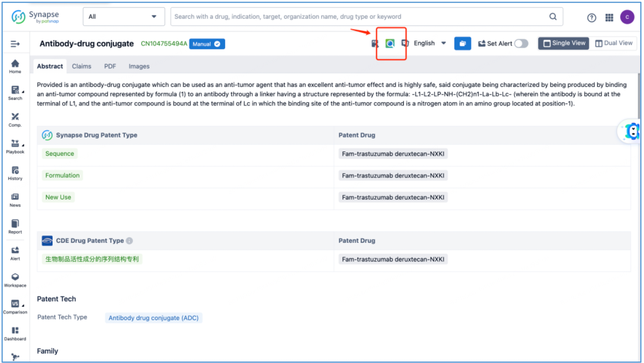This screenshot has width=644, height=363.
Task: Select the Abstract tab
Action: click(x=50, y=66)
